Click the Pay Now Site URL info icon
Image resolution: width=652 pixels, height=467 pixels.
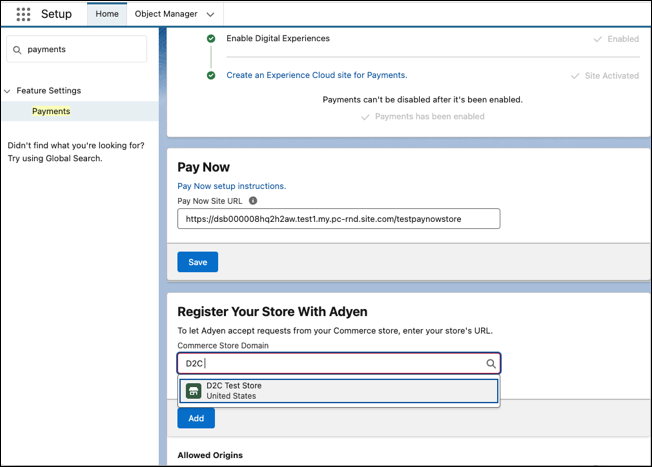click(253, 200)
